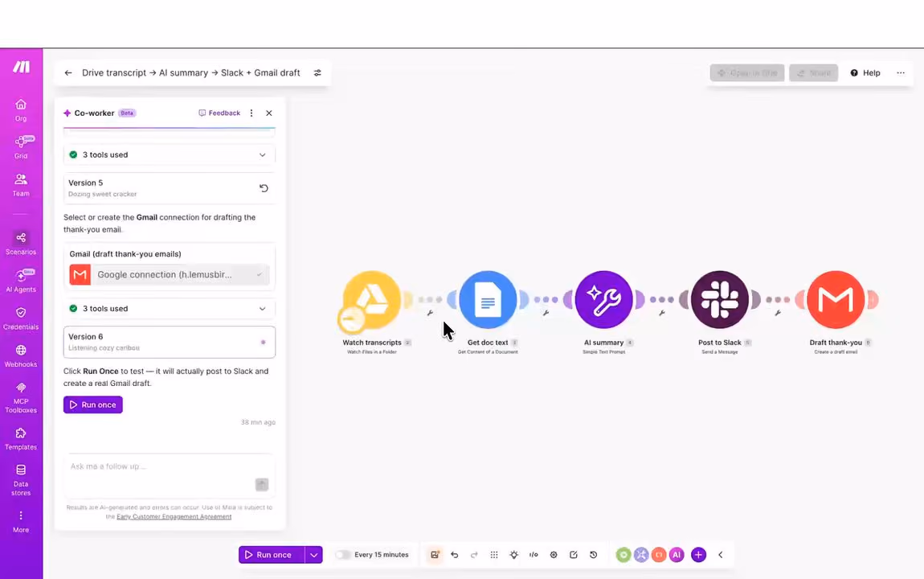Image resolution: width=924 pixels, height=579 pixels.
Task: Open Co-worker panel options (three dots)
Action: 251,113
